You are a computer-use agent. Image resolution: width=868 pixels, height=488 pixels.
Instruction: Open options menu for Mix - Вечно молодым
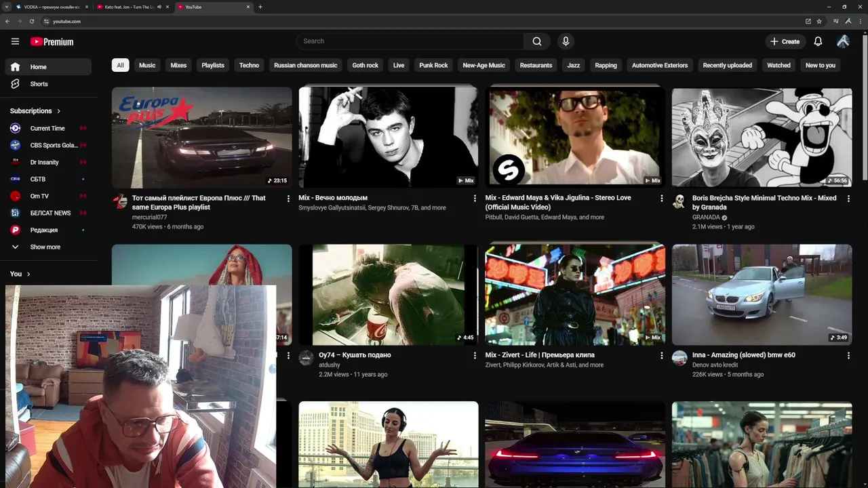(x=475, y=199)
